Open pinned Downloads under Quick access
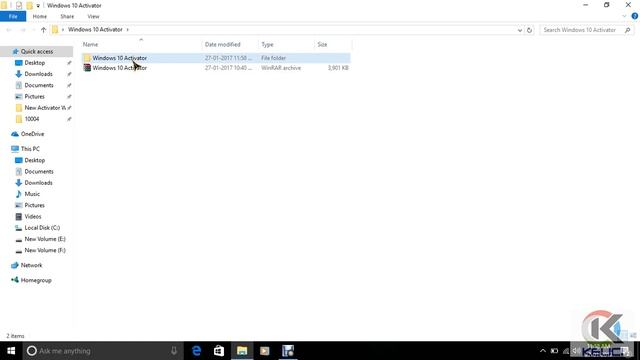 tap(38, 74)
